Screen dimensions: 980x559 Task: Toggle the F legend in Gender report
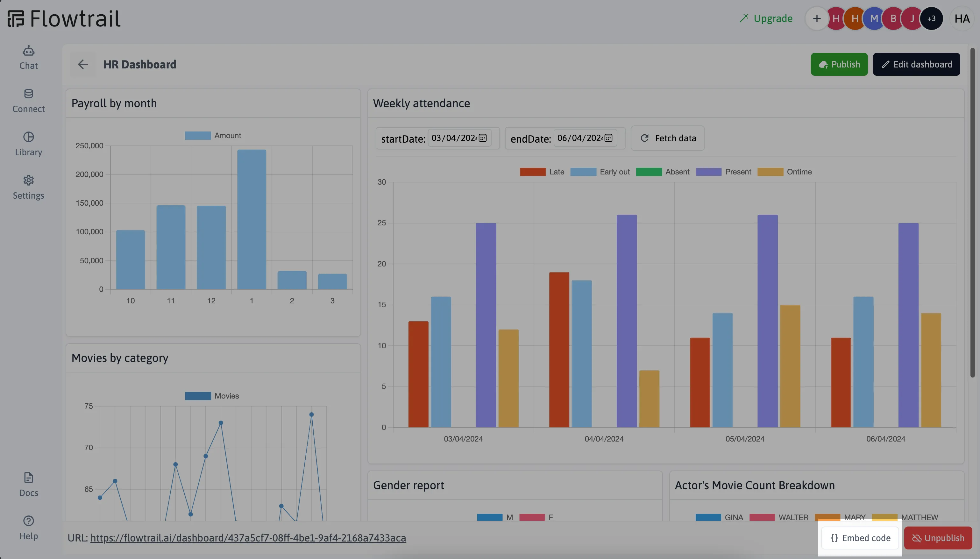coord(536,517)
